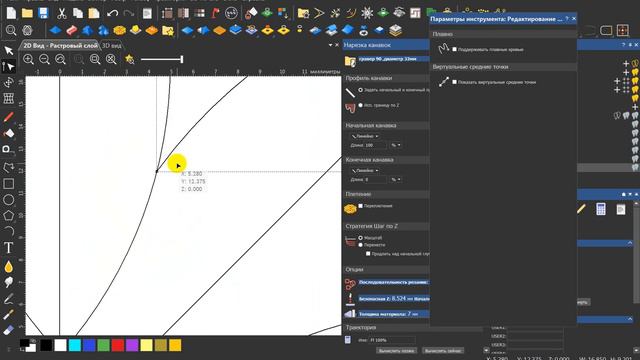The height and width of the screenshot is (360, 640).
Task: Click the Длина field under Конечная канавка
Action: tap(375, 179)
